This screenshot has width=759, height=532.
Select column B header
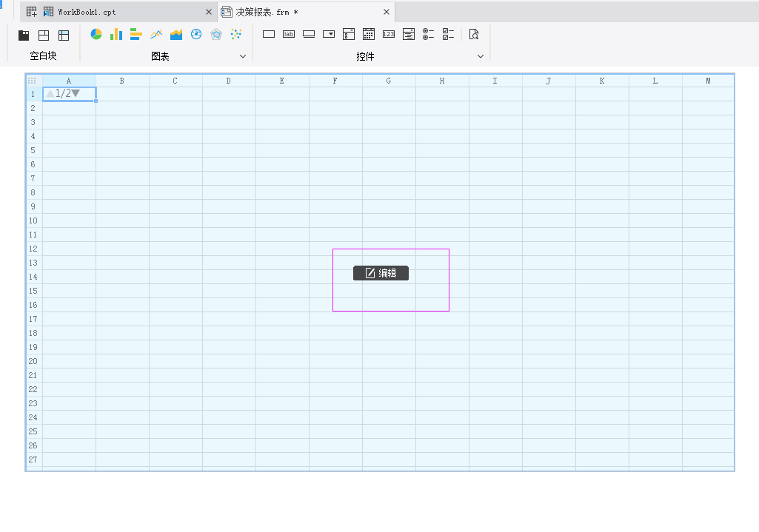(x=122, y=81)
